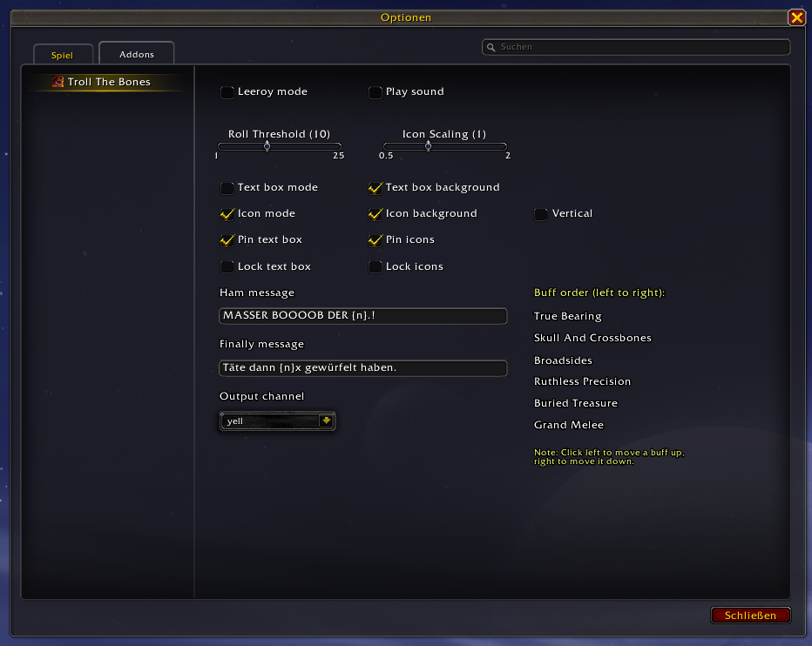The image size is (812, 646).
Task: Focus the Ham message text field
Action: click(x=362, y=316)
